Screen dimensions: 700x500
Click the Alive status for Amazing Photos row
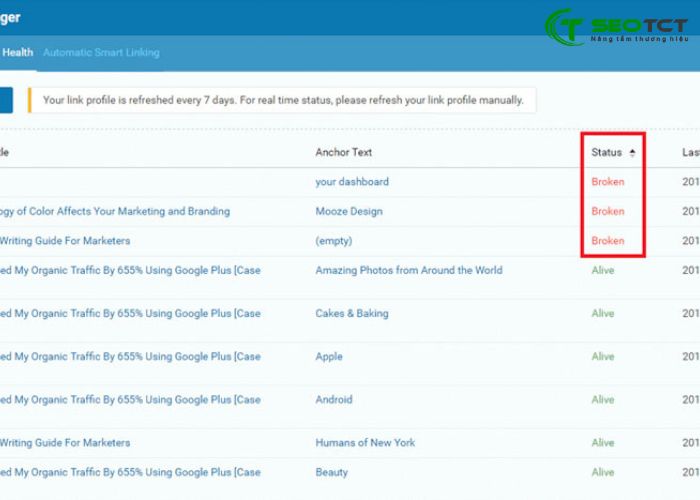603,270
